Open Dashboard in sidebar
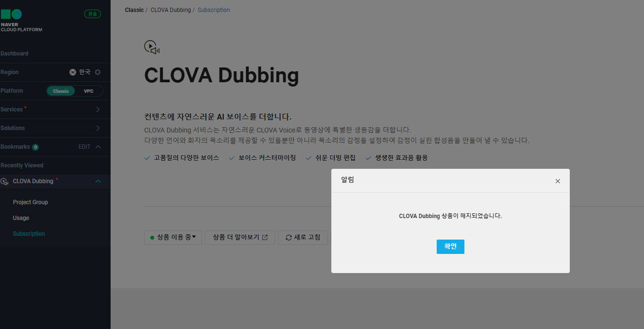644x329 pixels. (14, 54)
